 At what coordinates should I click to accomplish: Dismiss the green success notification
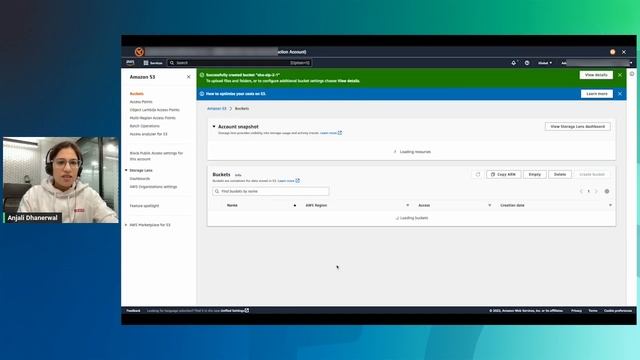pos(620,75)
